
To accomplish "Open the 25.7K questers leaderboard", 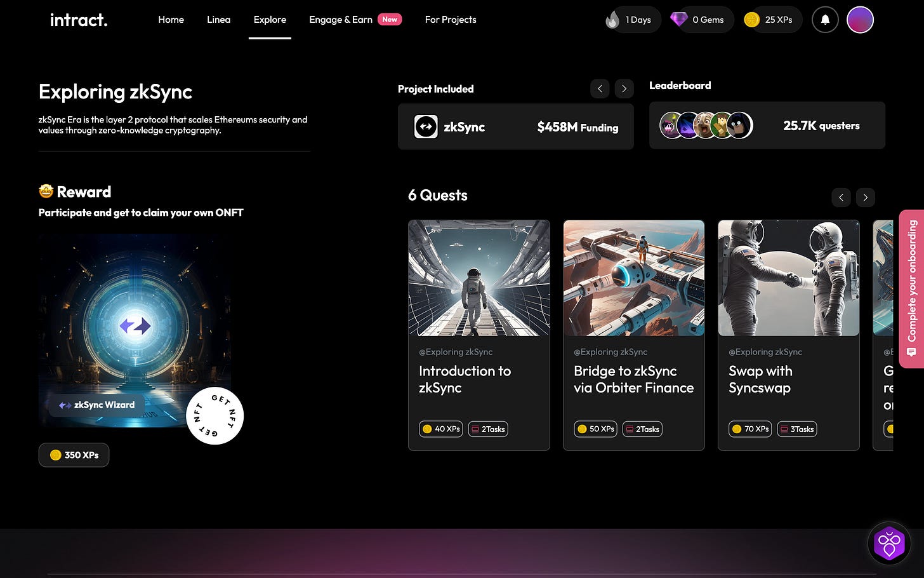I will point(767,125).
